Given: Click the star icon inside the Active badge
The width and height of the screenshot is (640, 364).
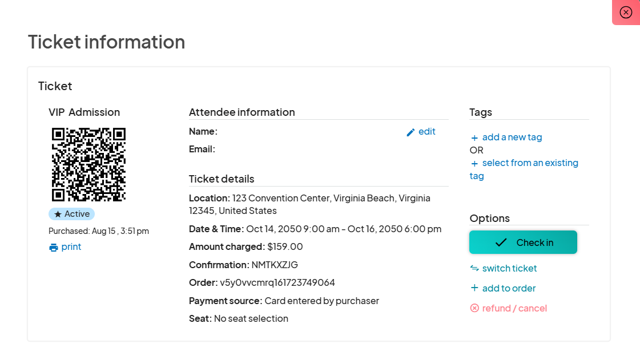Looking at the screenshot, I should click(57, 213).
